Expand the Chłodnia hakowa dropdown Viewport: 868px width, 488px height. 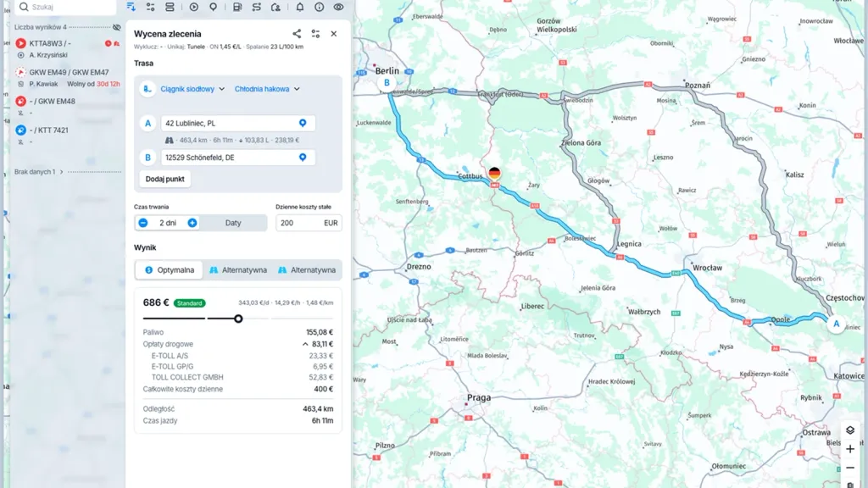tap(267, 88)
